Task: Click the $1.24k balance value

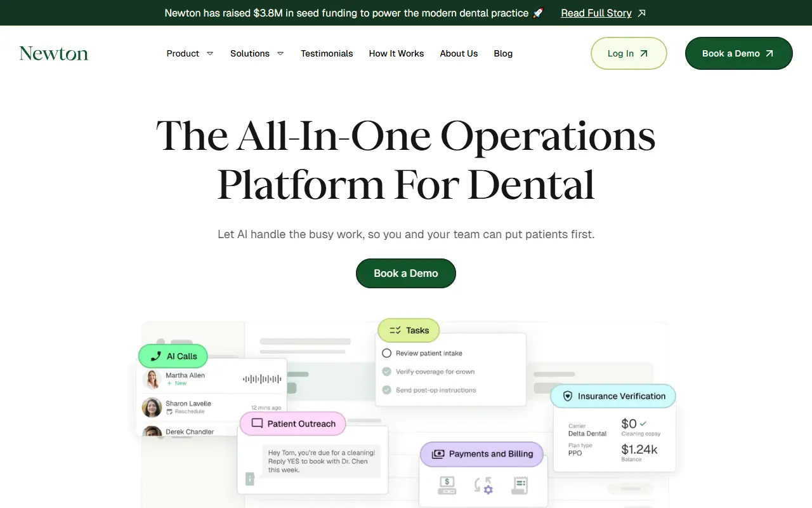Action: point(639,450)
